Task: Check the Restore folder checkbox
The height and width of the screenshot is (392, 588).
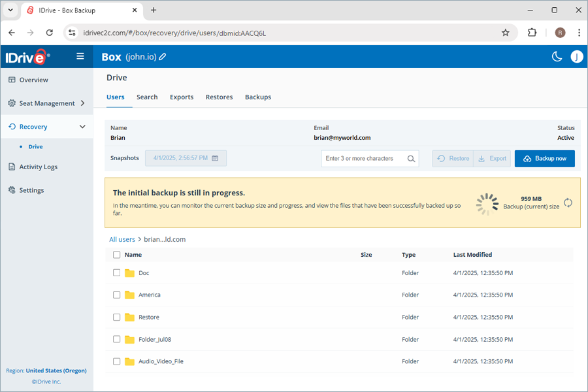Action: click(117, 317)
